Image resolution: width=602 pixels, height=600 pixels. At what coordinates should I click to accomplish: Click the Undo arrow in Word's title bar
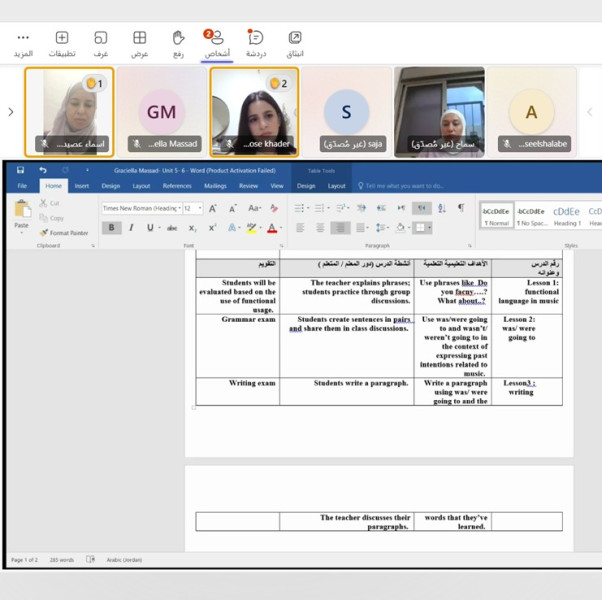pyautogui.click(x=43, y=170)
